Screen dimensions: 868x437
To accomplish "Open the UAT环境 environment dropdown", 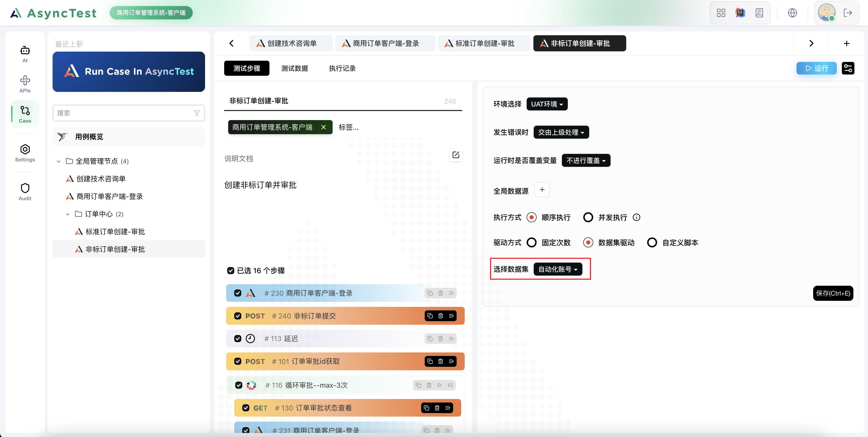I will tap(546, 104).
